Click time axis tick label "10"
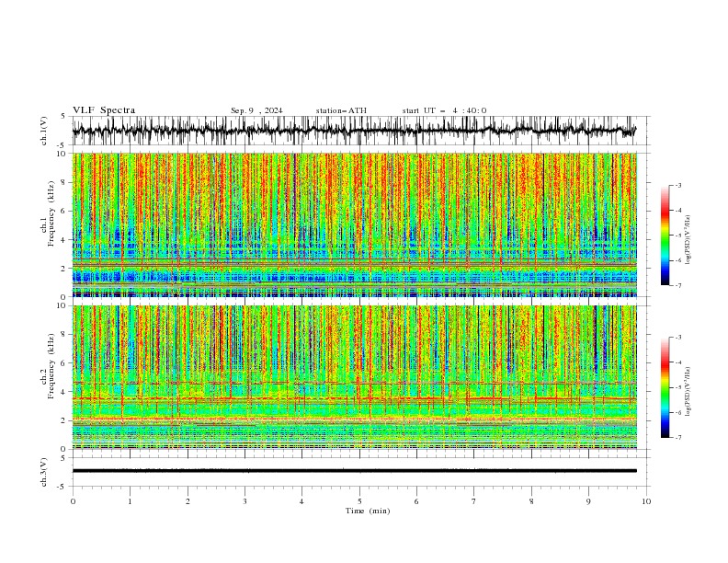Screen dimensions: 728x563 (x=646, y=501)
